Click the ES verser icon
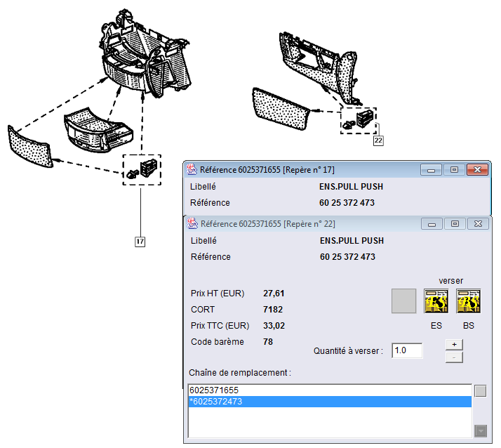 pyautogui.click(x=436, y=301)
